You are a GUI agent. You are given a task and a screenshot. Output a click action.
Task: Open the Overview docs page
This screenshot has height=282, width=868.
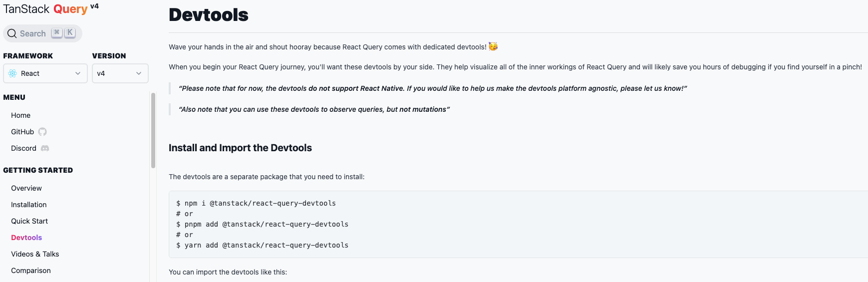(x=26, y=188)
